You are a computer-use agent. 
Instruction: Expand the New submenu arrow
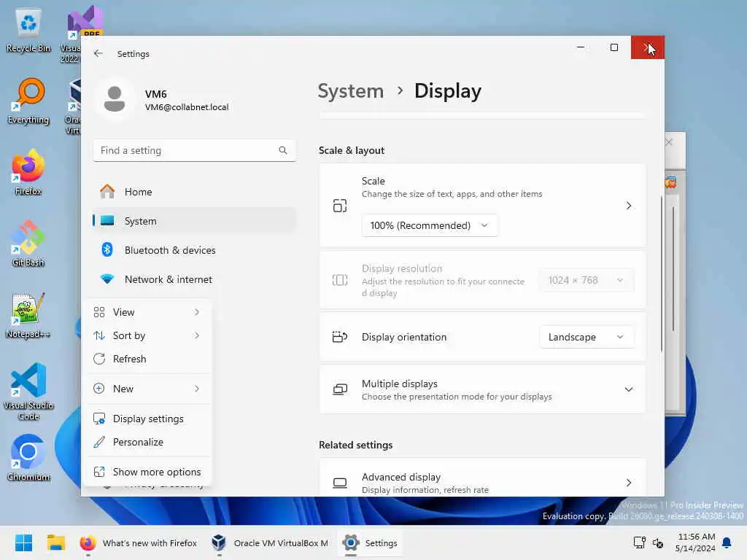[197, 389]
